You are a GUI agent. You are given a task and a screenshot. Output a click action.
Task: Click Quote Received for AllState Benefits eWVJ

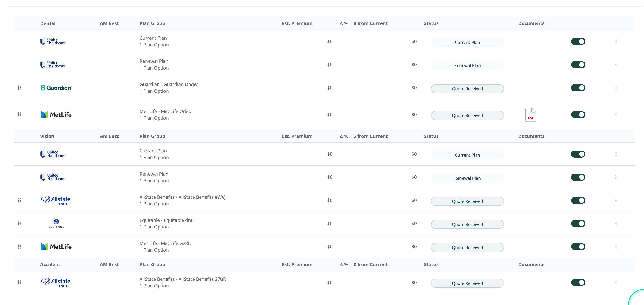pyautogui.click(x=467, y=201)
